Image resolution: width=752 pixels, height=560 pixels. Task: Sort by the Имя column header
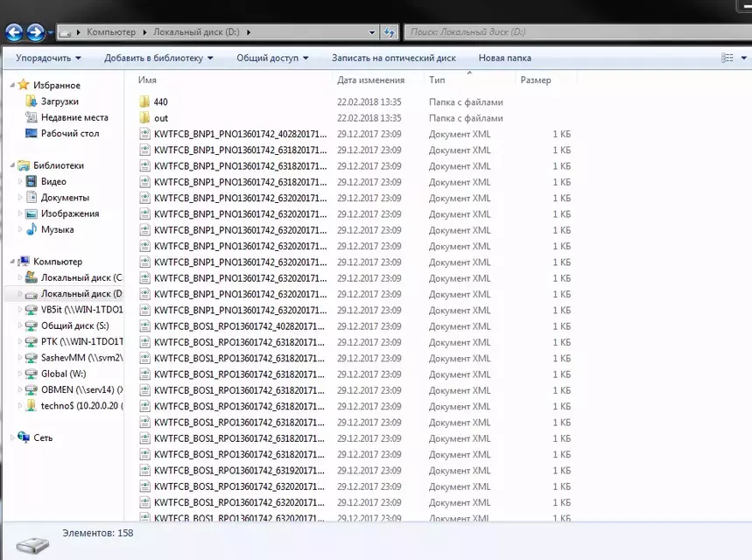pos(147,80)
